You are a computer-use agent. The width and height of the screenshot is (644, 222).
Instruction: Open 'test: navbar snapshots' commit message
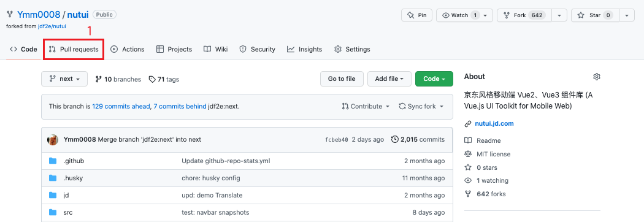pyautogui.click(x=215, y=213)
